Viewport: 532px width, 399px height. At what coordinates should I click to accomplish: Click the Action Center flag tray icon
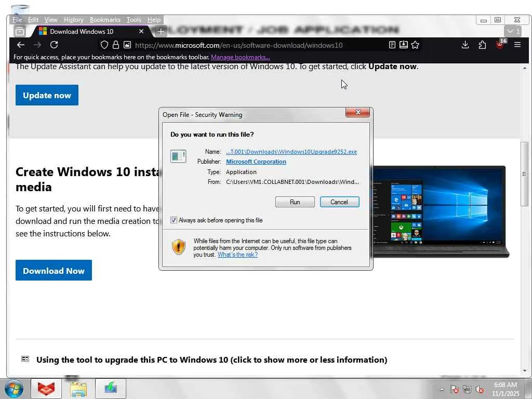(455, 390)
